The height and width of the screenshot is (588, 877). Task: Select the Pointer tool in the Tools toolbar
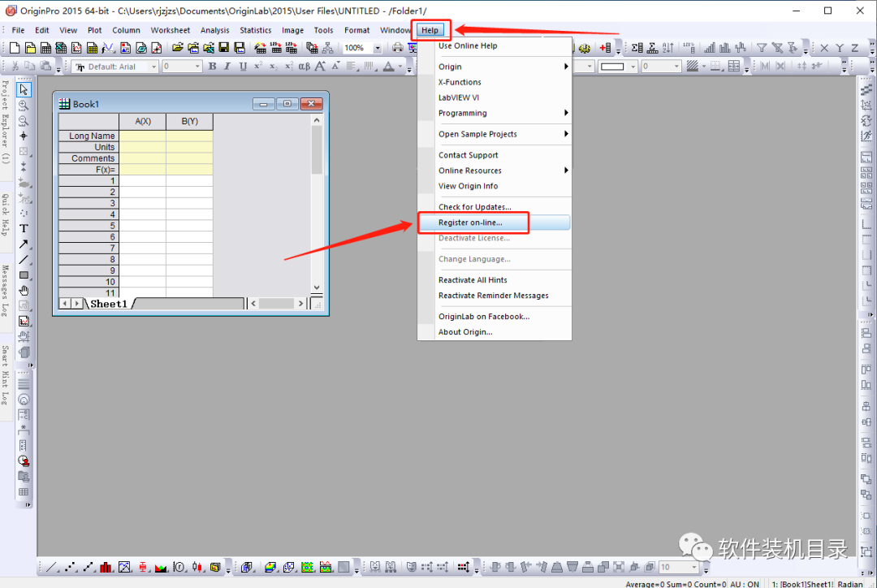(24, 89)
